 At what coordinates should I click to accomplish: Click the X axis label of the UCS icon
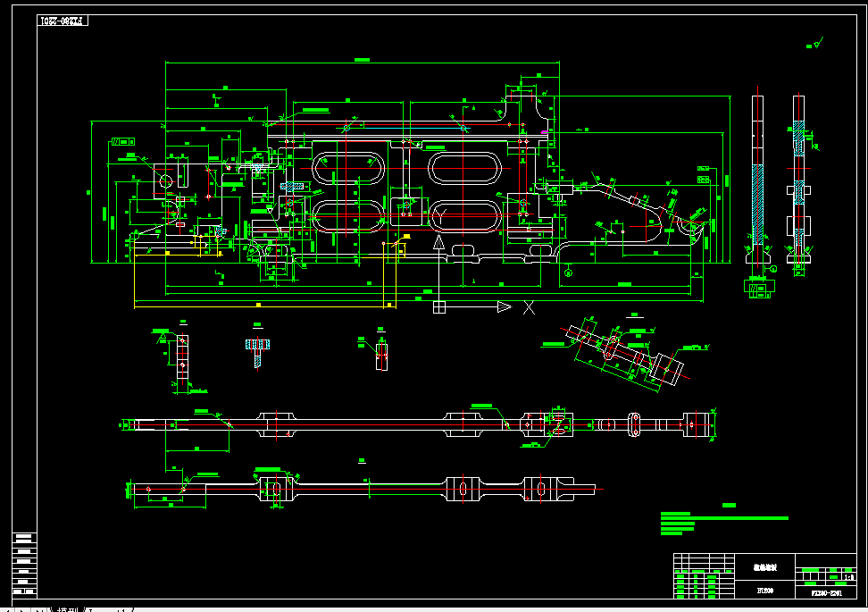click(x=529, y=308)
